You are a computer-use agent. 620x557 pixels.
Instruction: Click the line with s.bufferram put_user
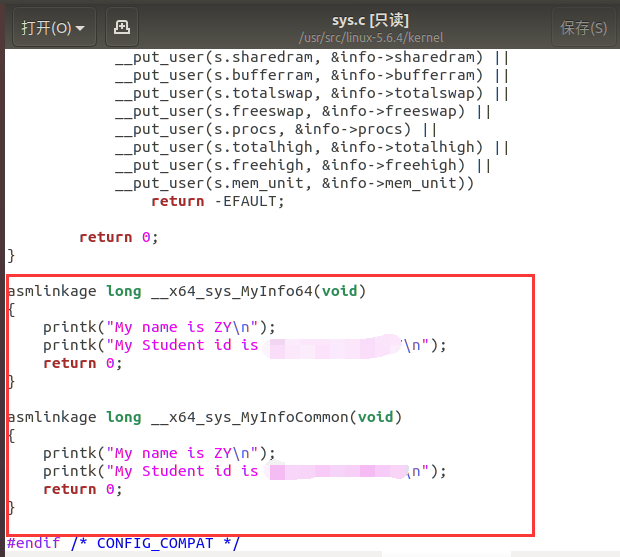tap(312, 75)
